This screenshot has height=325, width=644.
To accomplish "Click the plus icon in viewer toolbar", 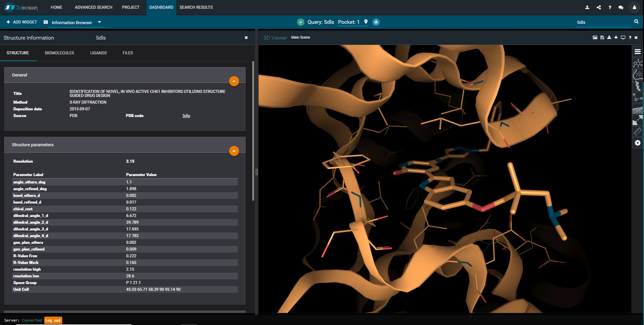I will pyautogui.click(x=616, y=38).
